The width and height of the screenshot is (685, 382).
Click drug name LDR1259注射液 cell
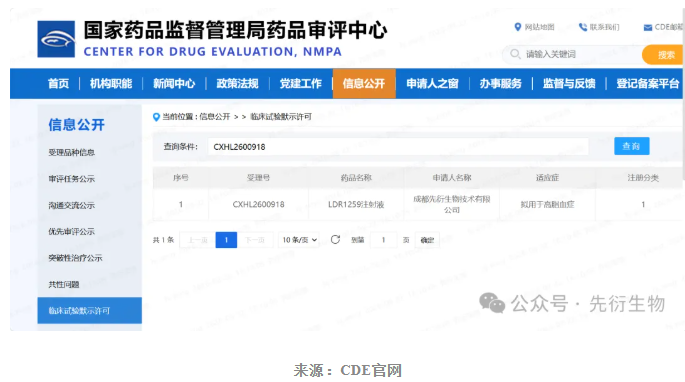tap(356, 204)
